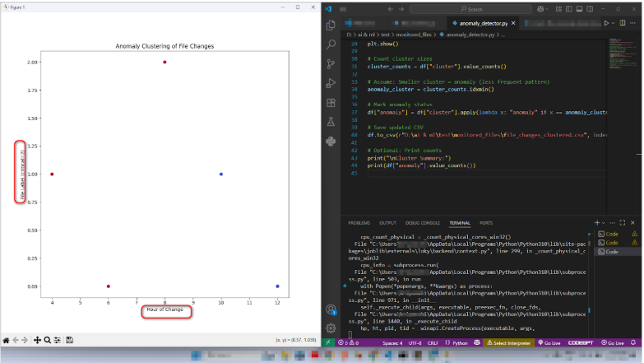Image resolution: width=644 pixels, height=363 pixels.
Task: Open the Configure subplots tool
Action: click(58, 340)
